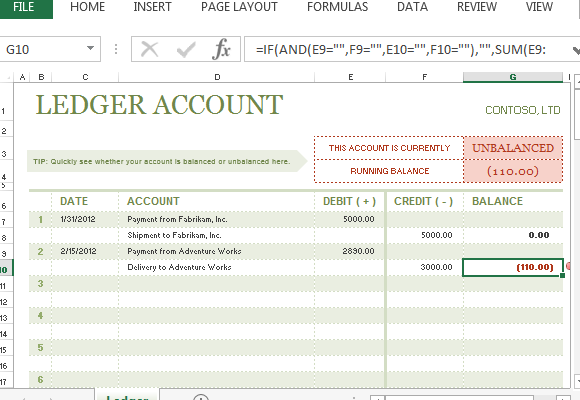The width and height of the screenshot is (580, 400).
Task: Confirm entry with the checkmark icon
Action: click(186, 49)
